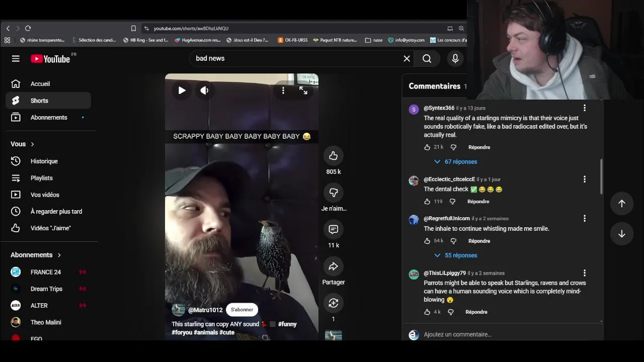Mute the Short's volume
This screenshot has height=362, width=644.
coord(204,90)
